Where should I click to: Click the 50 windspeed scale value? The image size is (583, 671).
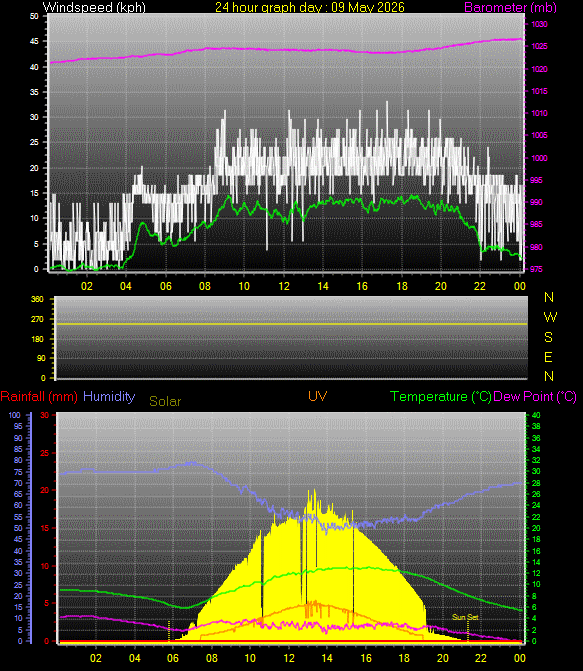[34, 16]
